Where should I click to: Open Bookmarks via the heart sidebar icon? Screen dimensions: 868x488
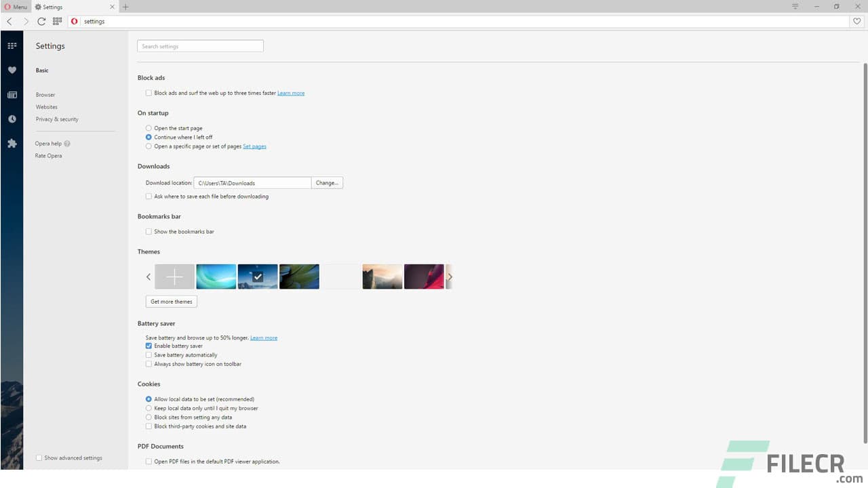point(12,70)
